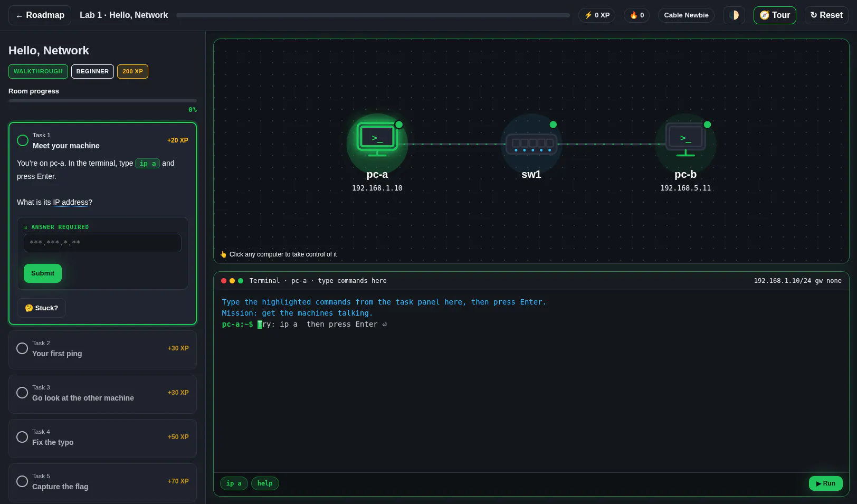Toggle the Task 5 Capture the flag circle
Image resolution: width=857 pixels, height=504 pixels.
pyautogui.click(x=22, y=481)
